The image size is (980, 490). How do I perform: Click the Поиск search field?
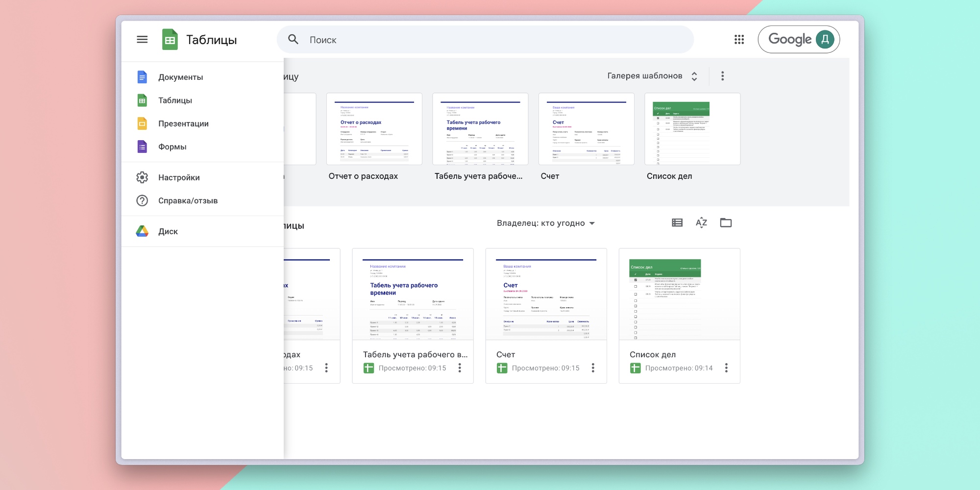[x=485, y=40]
